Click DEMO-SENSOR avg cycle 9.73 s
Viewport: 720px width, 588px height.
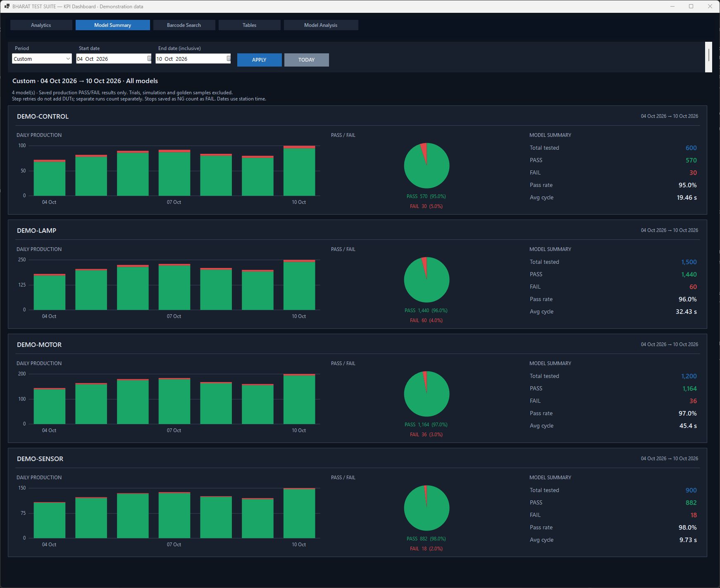[688, 540]
